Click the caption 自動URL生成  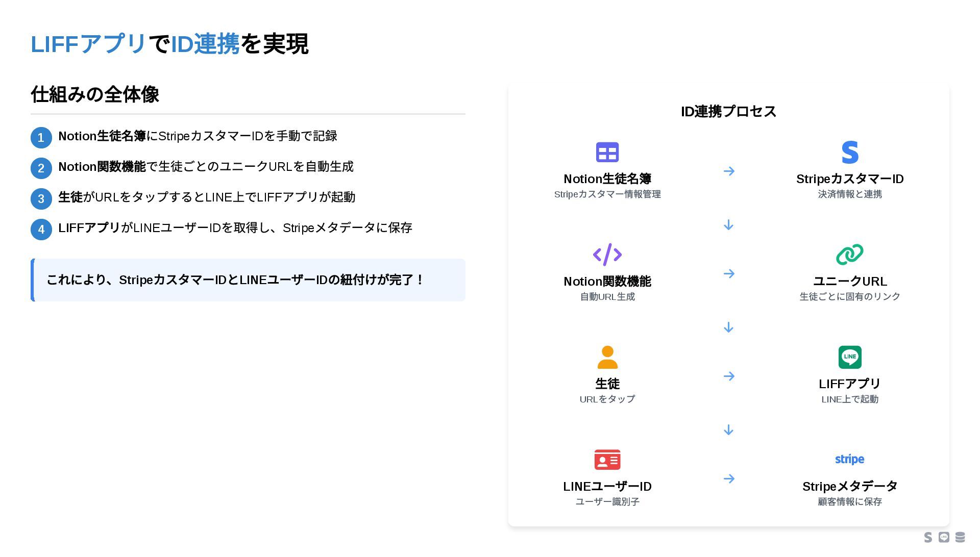[x=607, y=297]
